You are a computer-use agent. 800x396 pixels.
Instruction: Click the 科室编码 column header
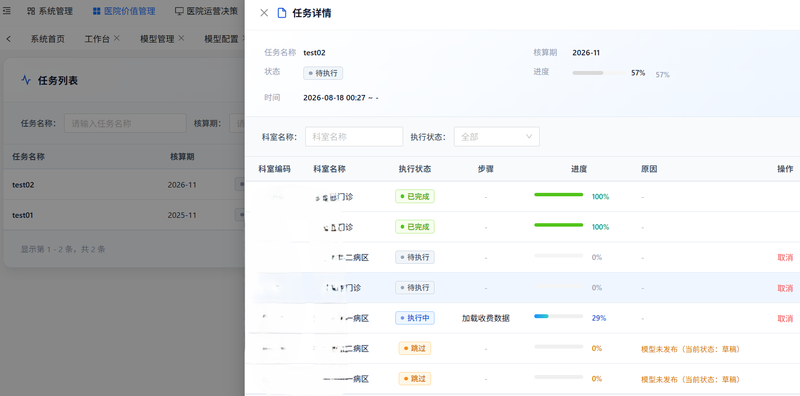(x=274, y=169)
